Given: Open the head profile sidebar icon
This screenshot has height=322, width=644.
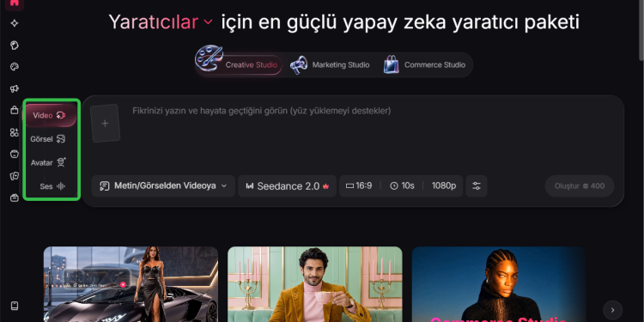Looking at the screenshot, I should tap(15, 46).
